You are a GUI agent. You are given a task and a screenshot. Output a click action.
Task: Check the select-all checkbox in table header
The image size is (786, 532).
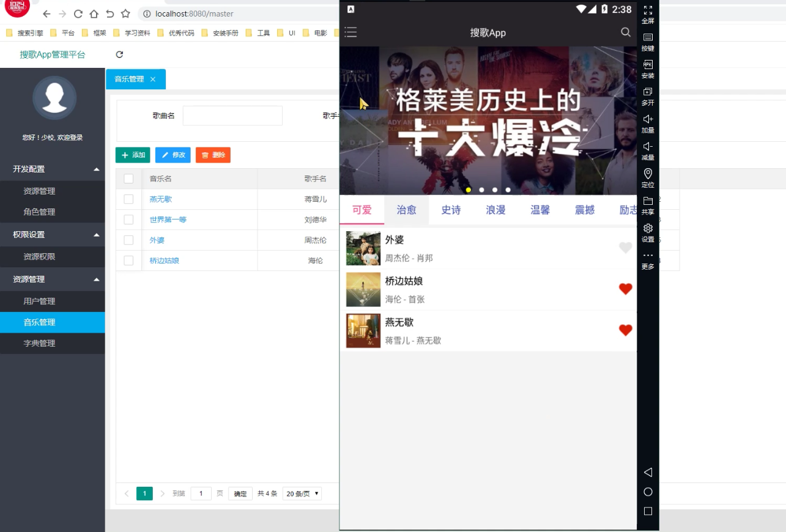[128, 179]
